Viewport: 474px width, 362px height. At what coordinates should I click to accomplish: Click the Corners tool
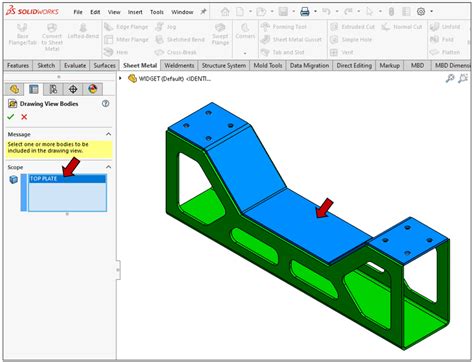[x=245, y=31]
